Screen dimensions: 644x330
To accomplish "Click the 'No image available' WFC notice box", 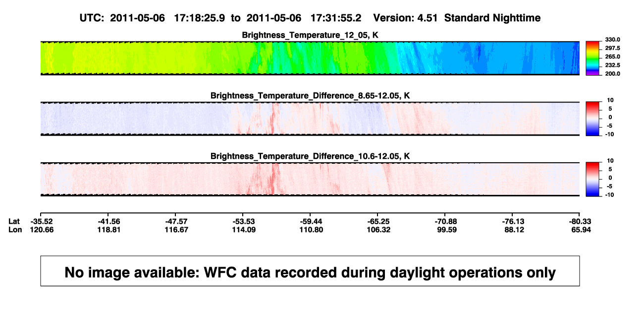I will click(x=310, y=271).
